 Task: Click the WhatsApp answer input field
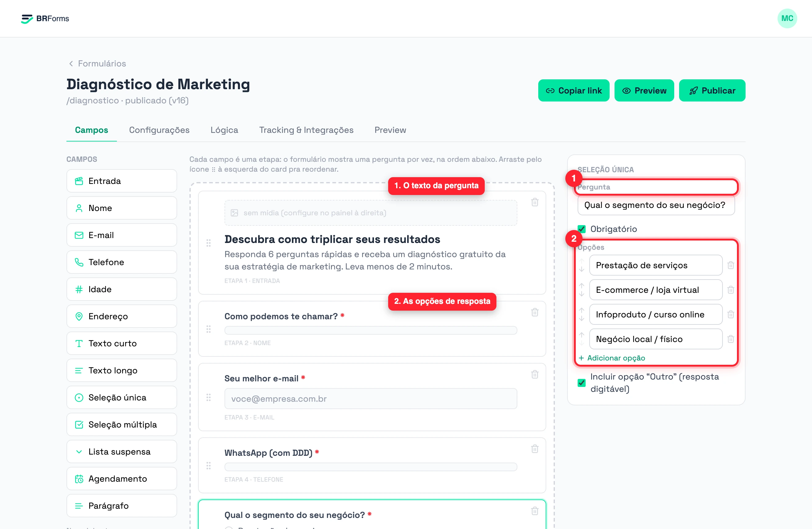click(x=371, y=467)
